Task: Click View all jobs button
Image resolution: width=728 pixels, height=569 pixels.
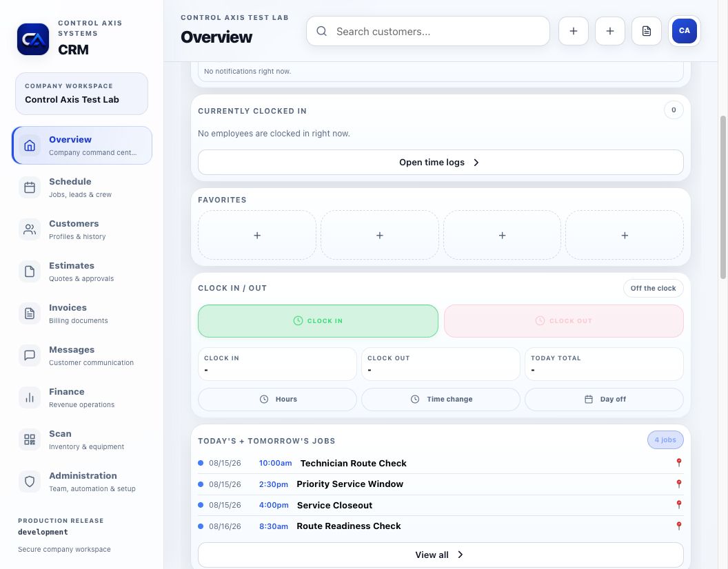Action: point(441,555)
